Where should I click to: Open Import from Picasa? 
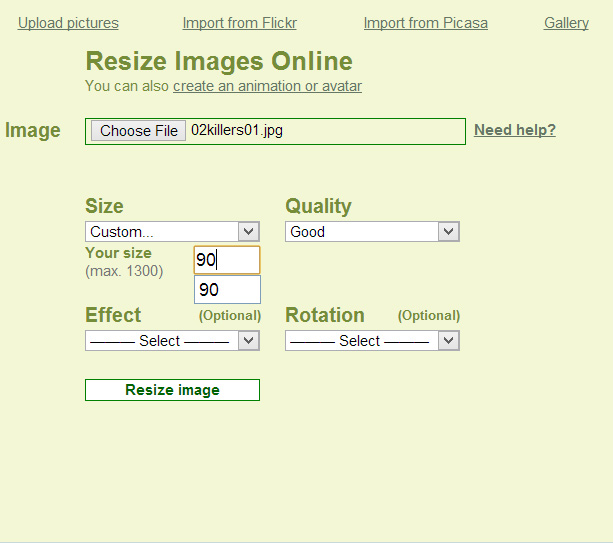point(426,23)
